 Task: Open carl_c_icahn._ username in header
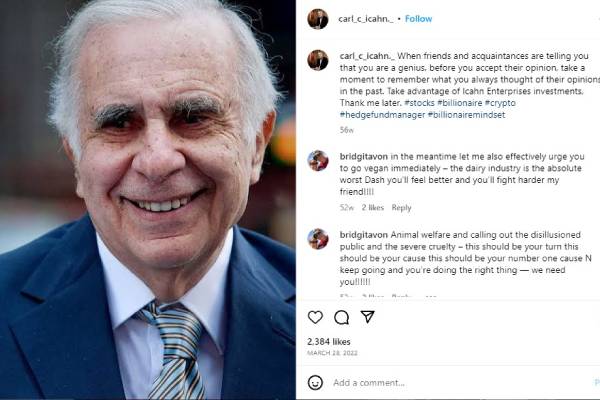(x=365, y=19)
